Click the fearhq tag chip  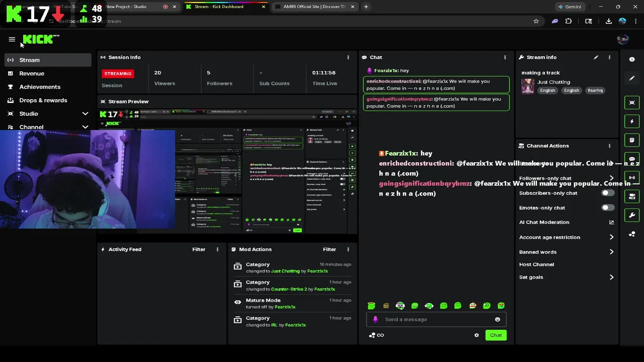[595, 90]
